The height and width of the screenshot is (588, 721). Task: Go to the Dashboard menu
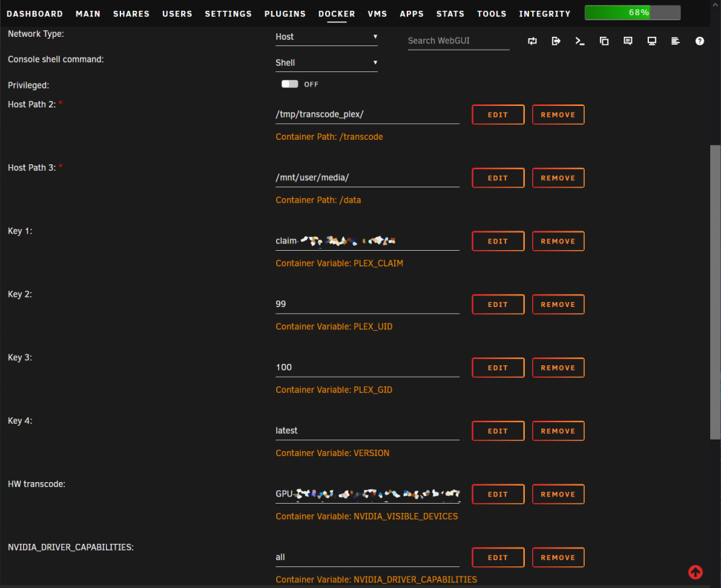click(x=35, y=14)
